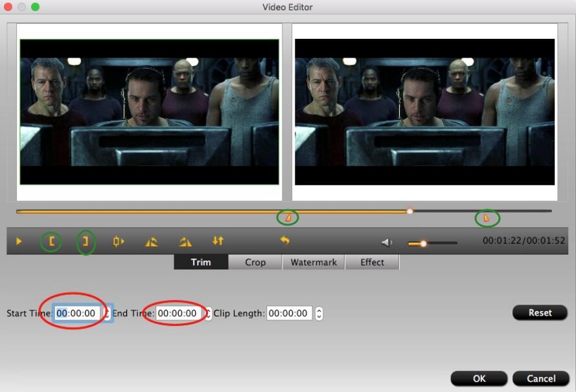576x392 pixels.
Task: Click the Start Time stepper arrows
Action: 108,314
